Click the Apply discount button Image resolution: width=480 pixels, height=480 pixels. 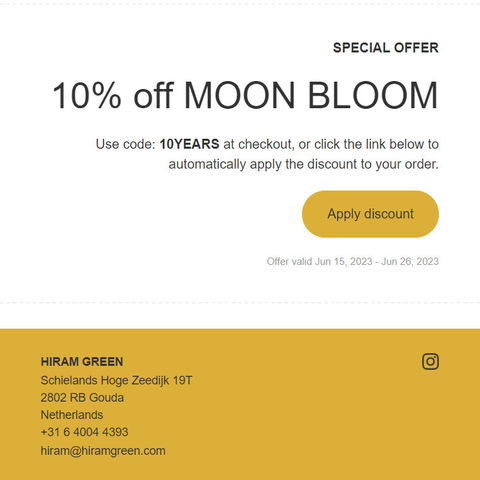(x=370, y=214)
